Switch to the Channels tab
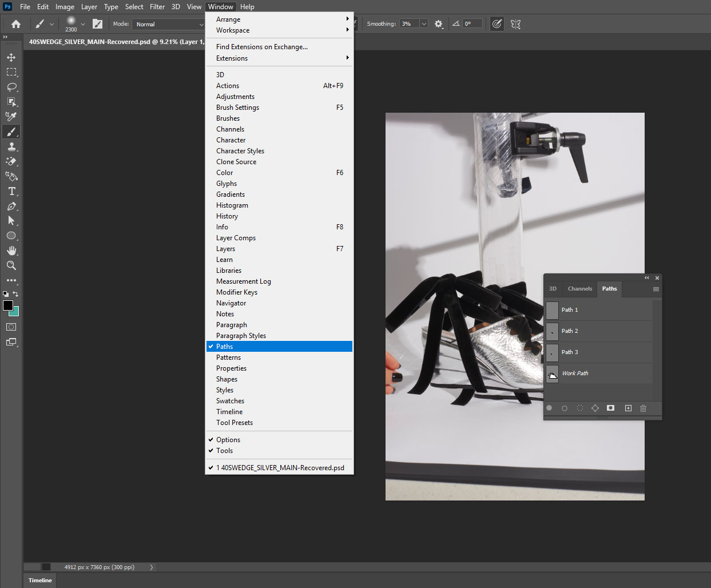 coord(579,289)
